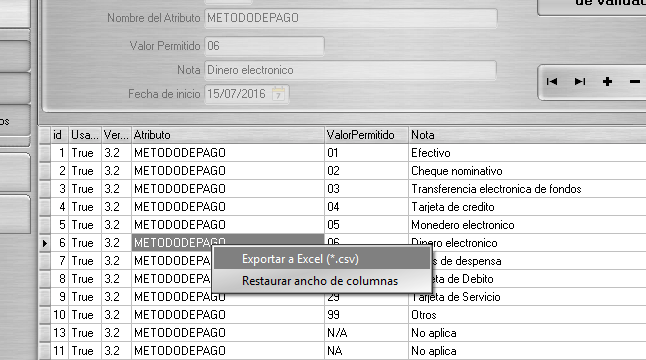Sort by the ValorPermitido column header
Image resolution: width=646 pixels, height=360 pixels.
click(366, 135)
